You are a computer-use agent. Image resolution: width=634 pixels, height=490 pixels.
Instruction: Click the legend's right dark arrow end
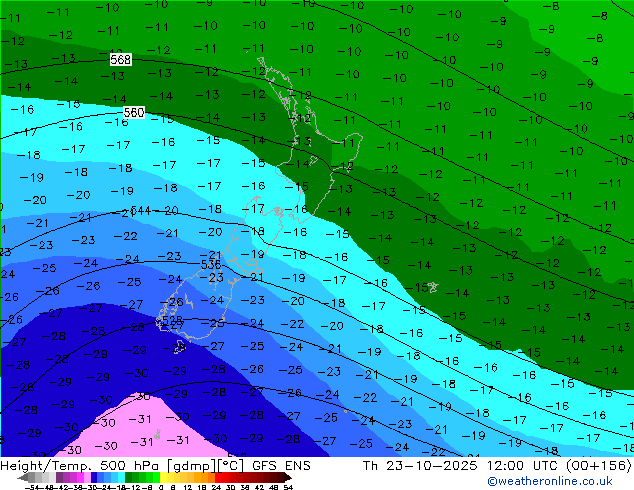pos(288,478)
